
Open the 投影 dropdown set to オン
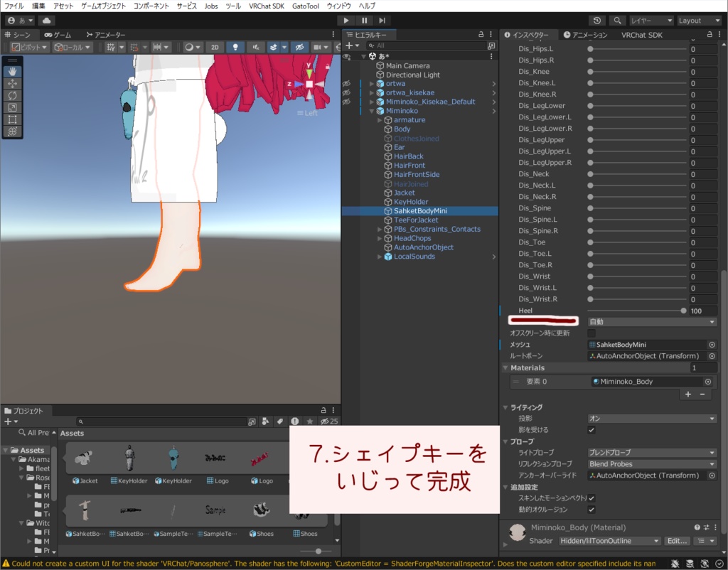pyautogui.click(x=652, y=419)
